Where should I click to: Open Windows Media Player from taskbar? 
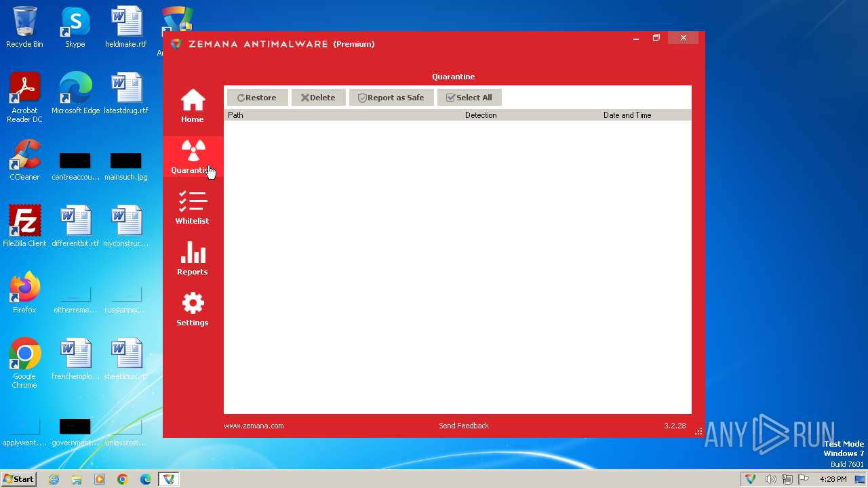point(100,479)
